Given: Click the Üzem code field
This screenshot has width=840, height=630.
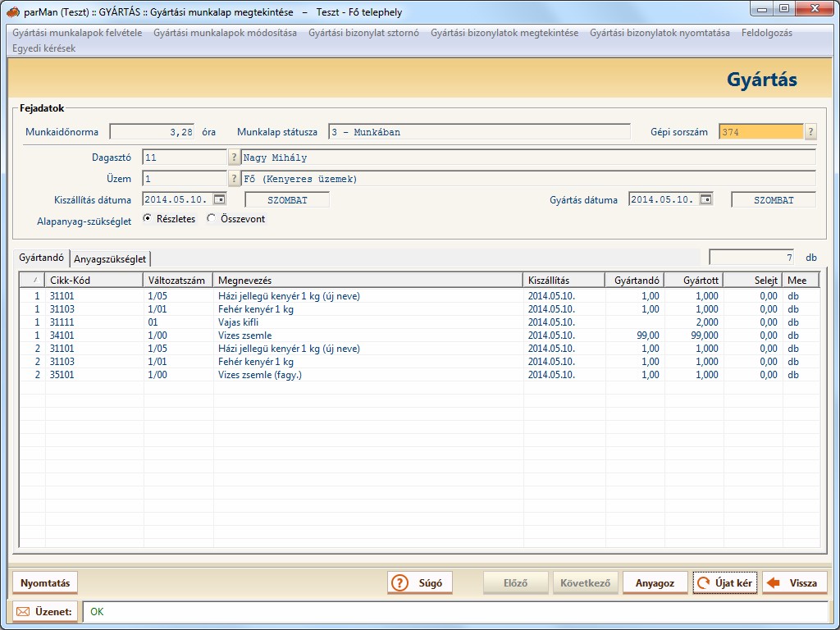Looking at the screenshot, I should [185, 178].
